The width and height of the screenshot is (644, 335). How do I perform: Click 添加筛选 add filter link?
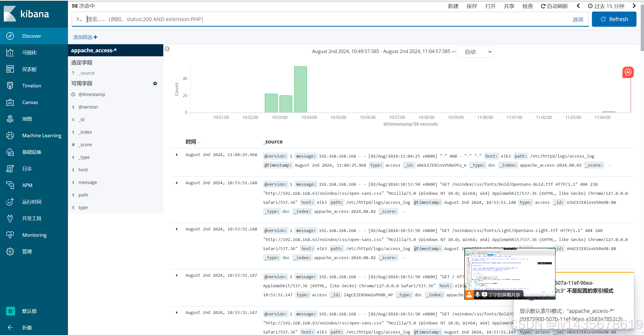click(x=85, y=37)
